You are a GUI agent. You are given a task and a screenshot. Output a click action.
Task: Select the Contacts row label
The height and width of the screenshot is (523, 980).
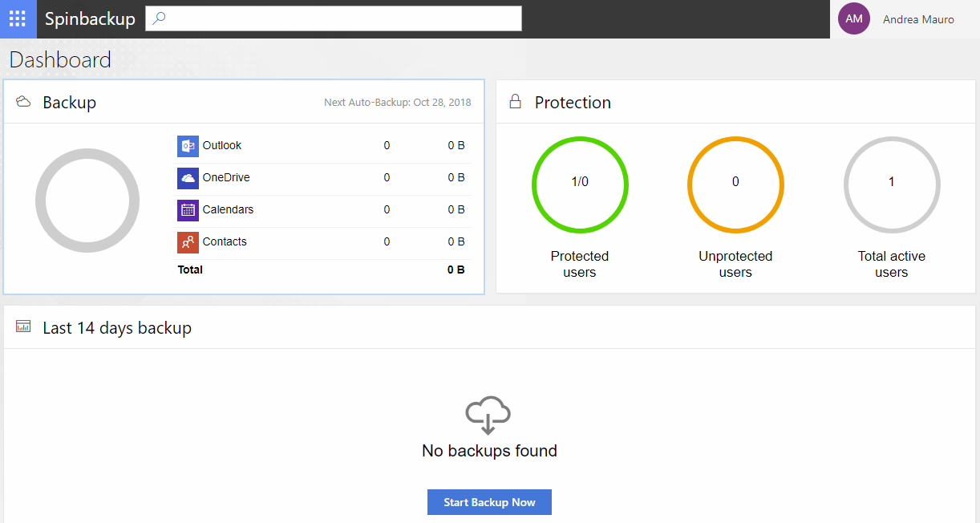click(225, 241)
